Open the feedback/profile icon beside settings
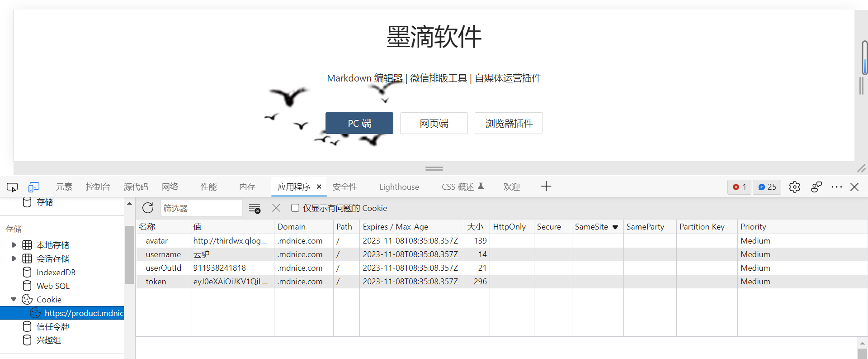 click(x=816, y=187)
